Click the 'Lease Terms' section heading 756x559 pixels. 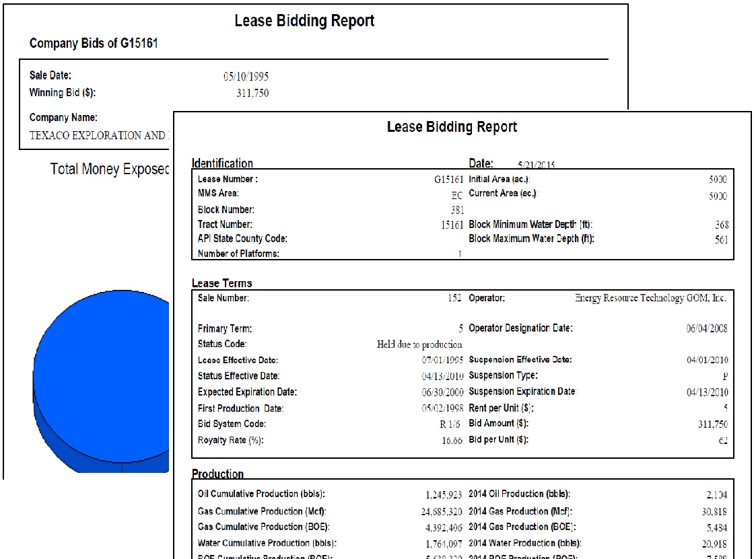pyautogui.click(x=221, y=283)
